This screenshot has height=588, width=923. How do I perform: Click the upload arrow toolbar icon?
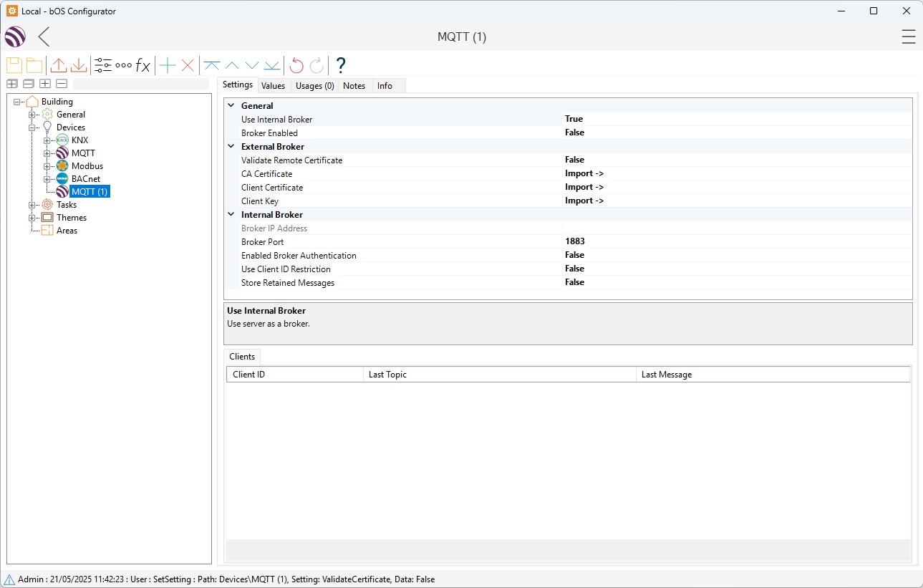59,65
